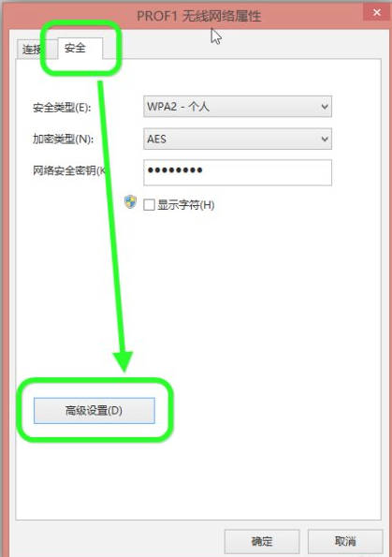Click the chevron arrow of the WPA2 dropdown

pos(325,107)
